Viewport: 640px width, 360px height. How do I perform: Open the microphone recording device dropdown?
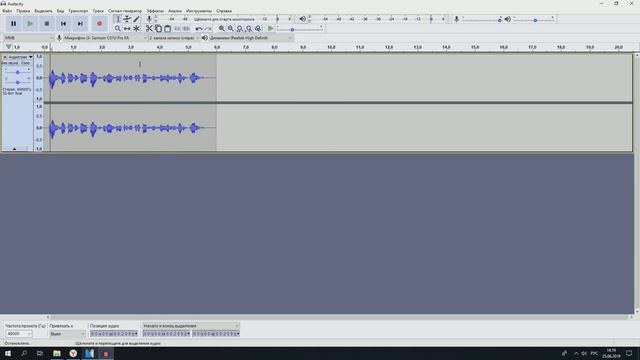tap(105, 38)
